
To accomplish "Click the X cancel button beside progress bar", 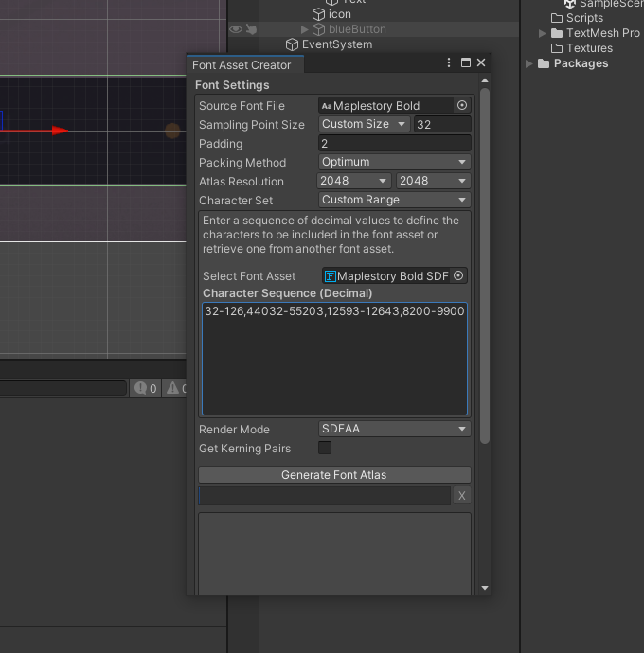I will tap(462, 496).
